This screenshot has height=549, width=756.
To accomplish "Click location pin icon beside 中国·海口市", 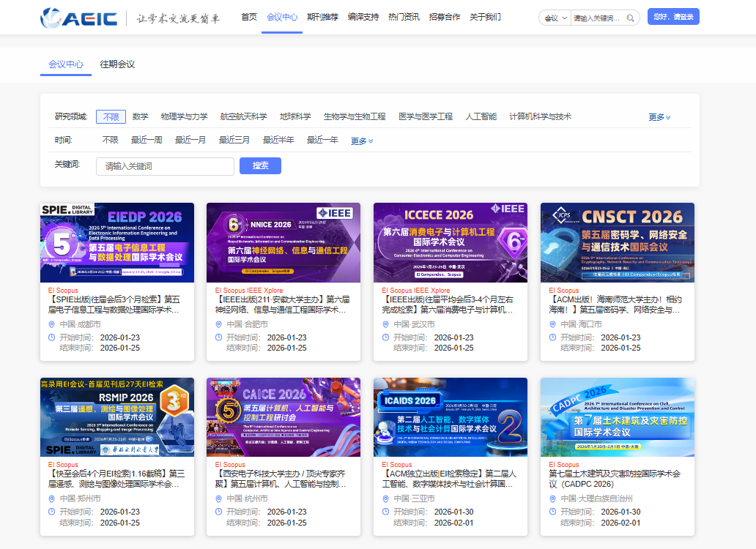I will click(552, 324).
